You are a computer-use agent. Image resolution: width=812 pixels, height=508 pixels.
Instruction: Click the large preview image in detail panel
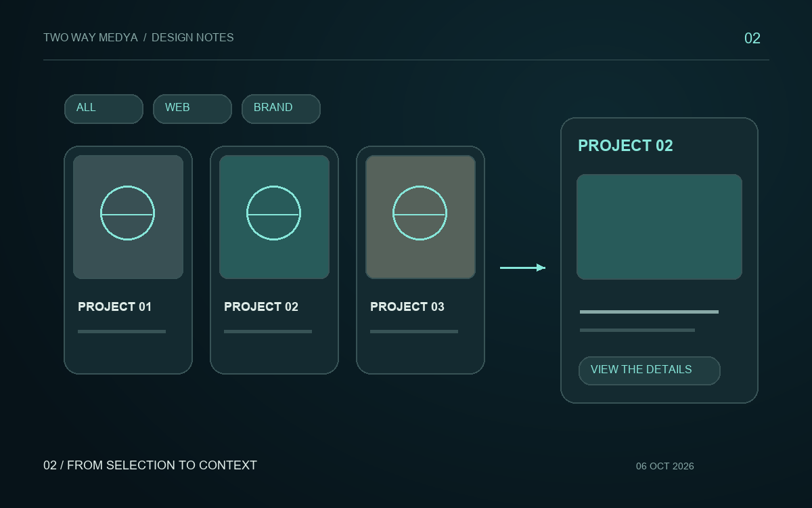coord(659,227)
